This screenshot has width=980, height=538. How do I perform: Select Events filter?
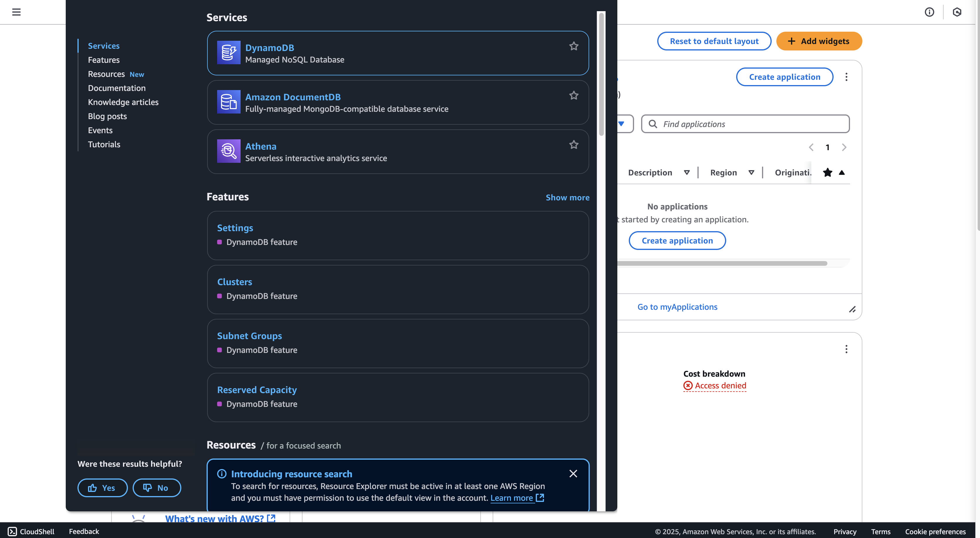pyautogui.click(x=100, y=131)
